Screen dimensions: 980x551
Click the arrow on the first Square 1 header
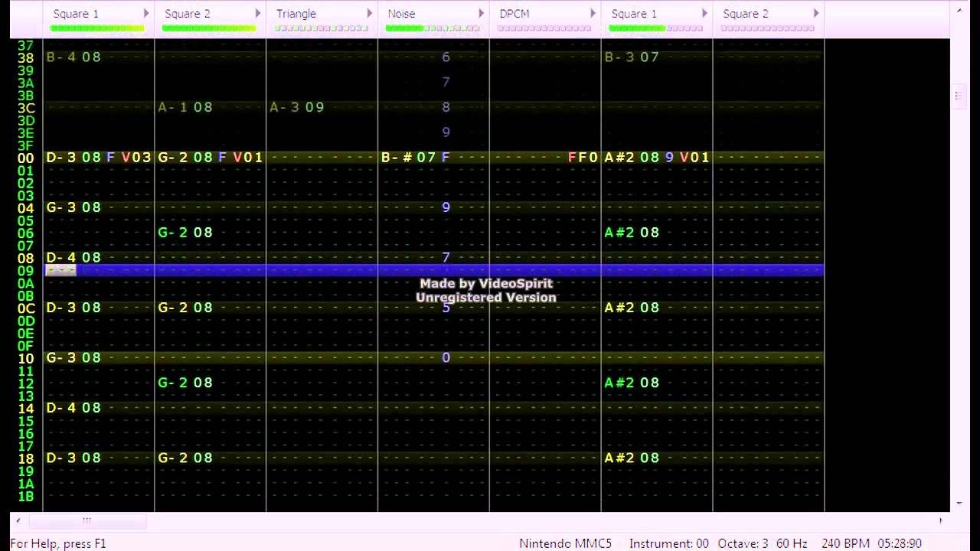click(x=146, y=14)
